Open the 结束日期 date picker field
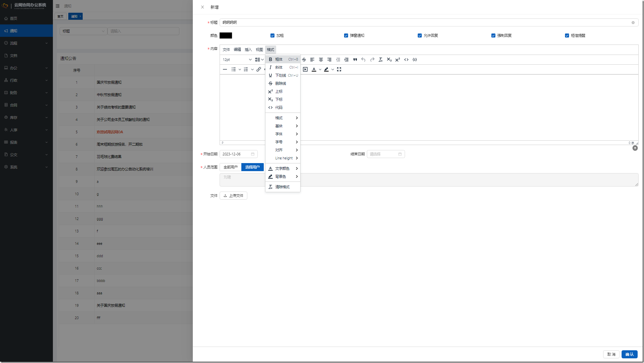 point(386,154)
